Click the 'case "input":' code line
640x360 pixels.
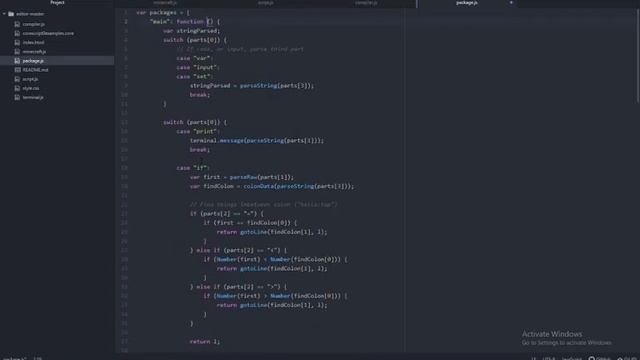[x=198, y=67]
